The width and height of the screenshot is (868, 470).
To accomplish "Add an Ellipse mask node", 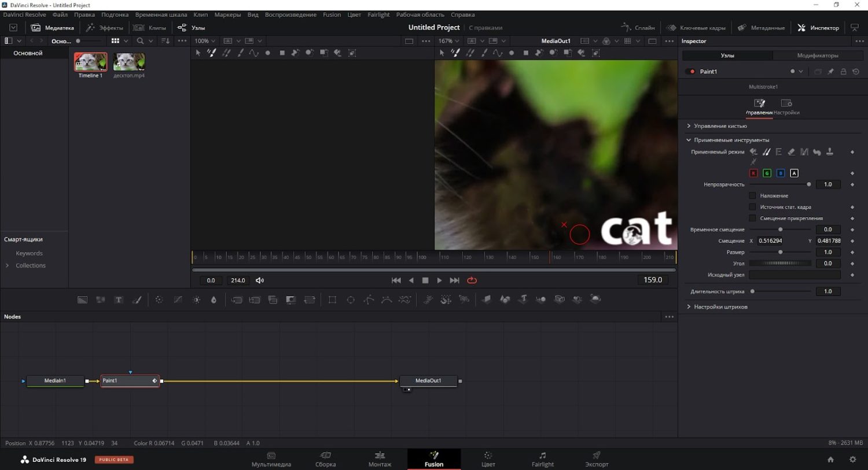I will [x=351, y=299].
